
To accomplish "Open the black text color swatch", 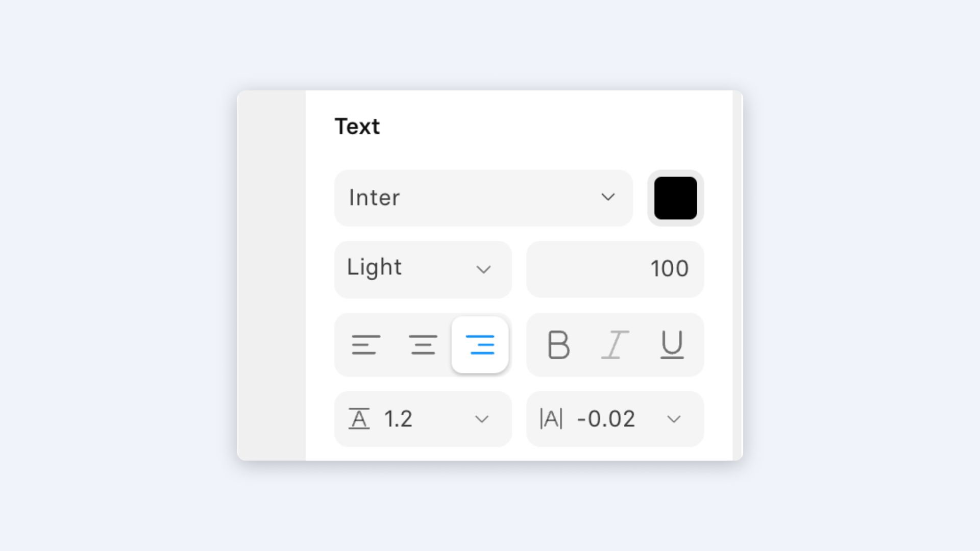I will click(x=676, y=198).
